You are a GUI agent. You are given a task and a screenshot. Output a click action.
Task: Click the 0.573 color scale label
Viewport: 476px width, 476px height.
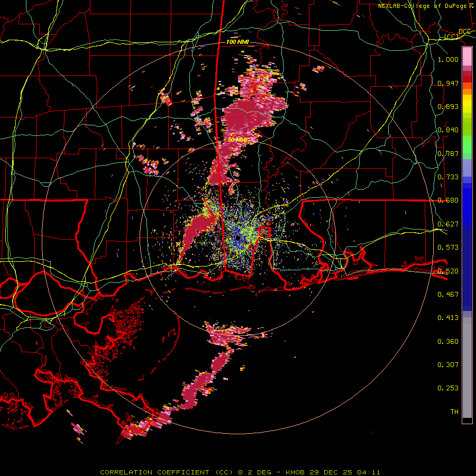(x=448, y=248)
